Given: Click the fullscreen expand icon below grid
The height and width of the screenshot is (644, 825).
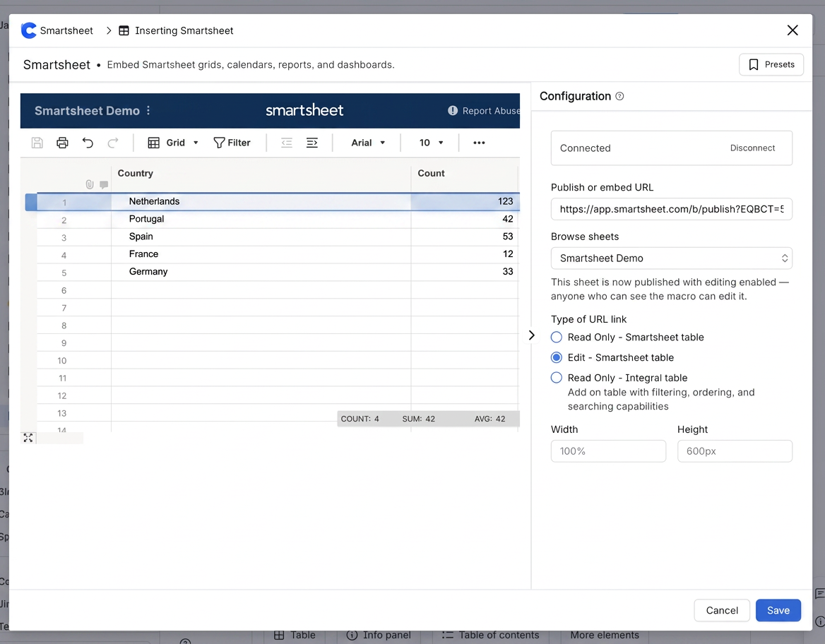Looking at the screenshot, I should (28, 438).
